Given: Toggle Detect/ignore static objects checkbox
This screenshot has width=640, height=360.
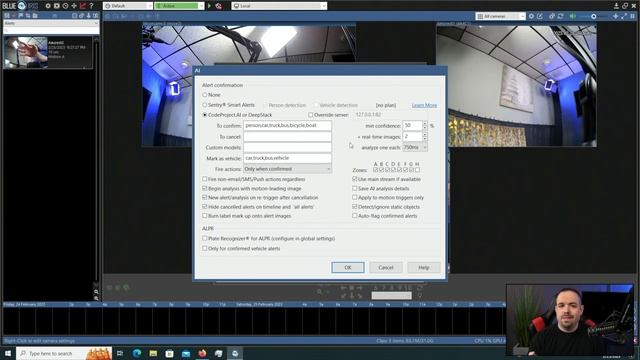Looking at the screenshot, I should [x=355, y=207].
